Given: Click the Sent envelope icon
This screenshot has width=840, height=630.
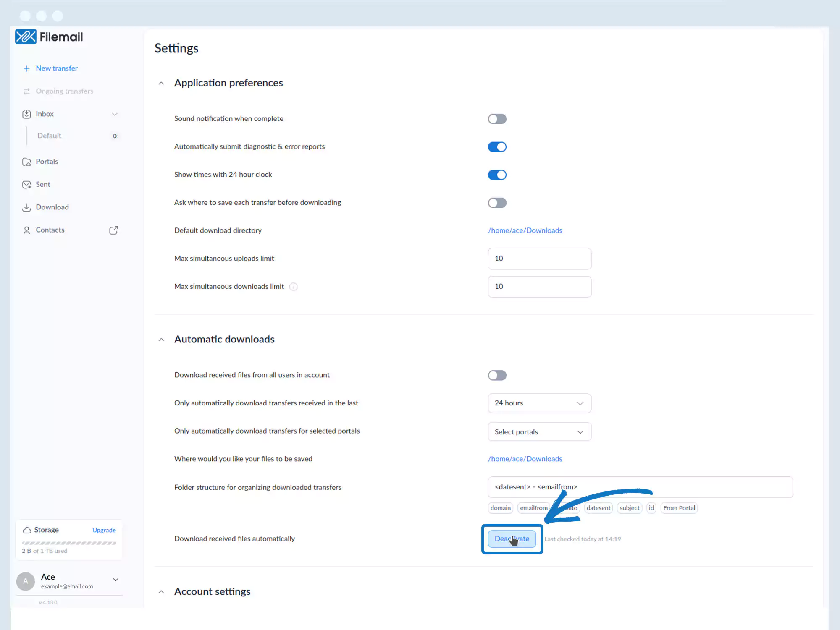Looking at the screenshot, I should pos(26,185).
